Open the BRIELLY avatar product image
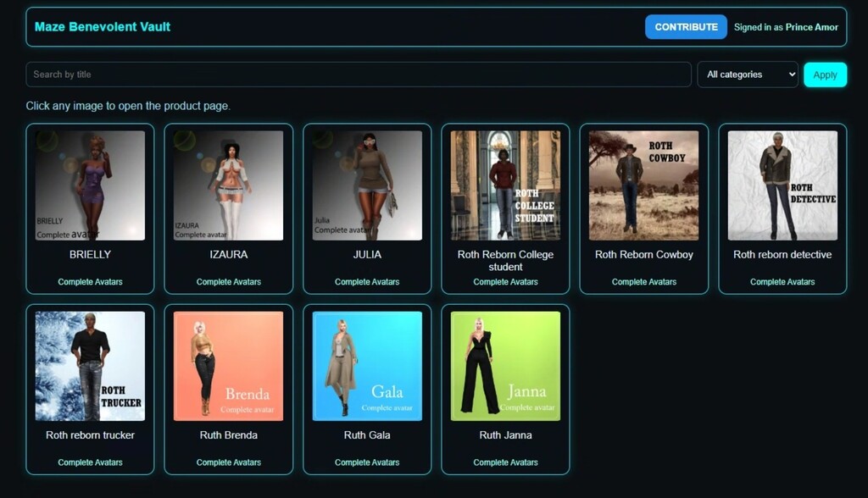 pyautogui.click(x=90, y=185)
